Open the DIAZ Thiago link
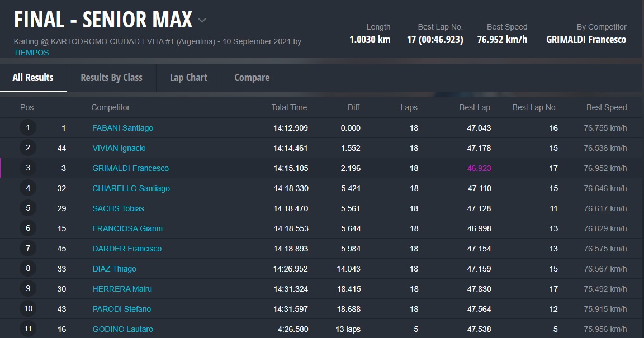 click(114, 269)
